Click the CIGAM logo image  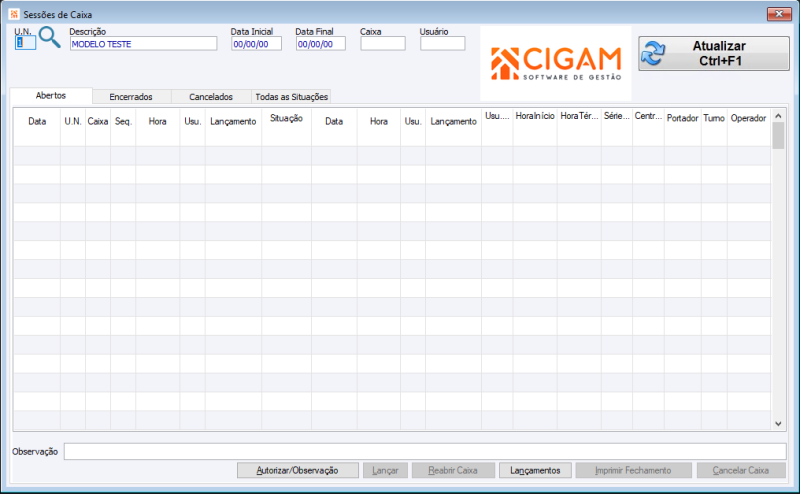tap(556, 63)
